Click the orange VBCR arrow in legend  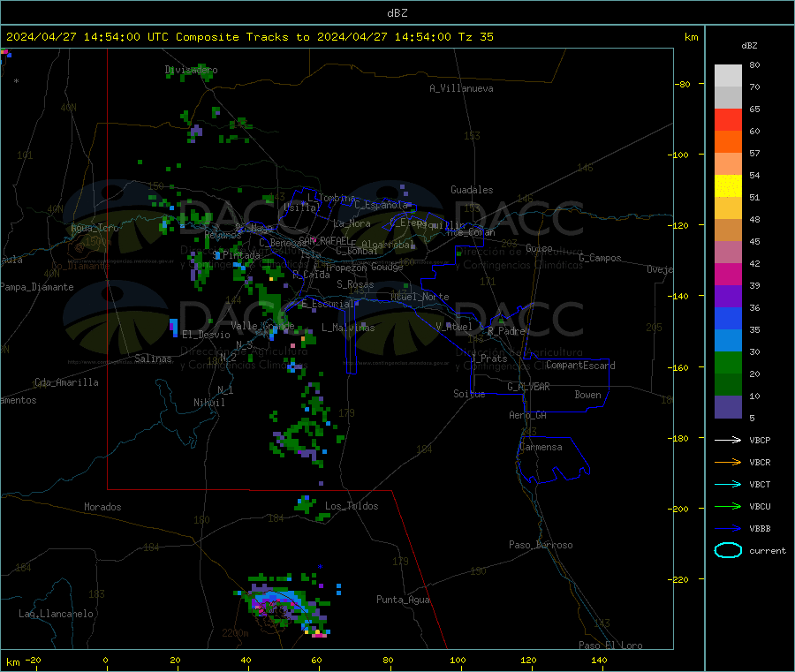coord(728,462)
